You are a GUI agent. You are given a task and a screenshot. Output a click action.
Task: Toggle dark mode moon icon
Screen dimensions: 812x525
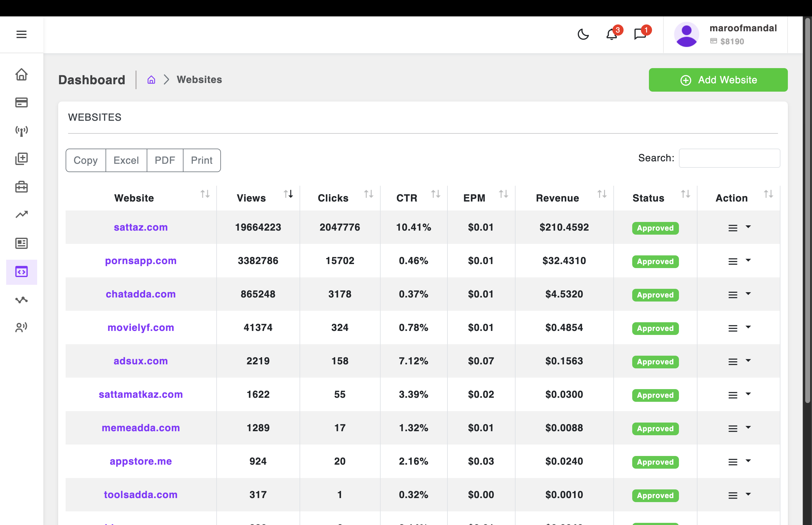click(583, 34)
